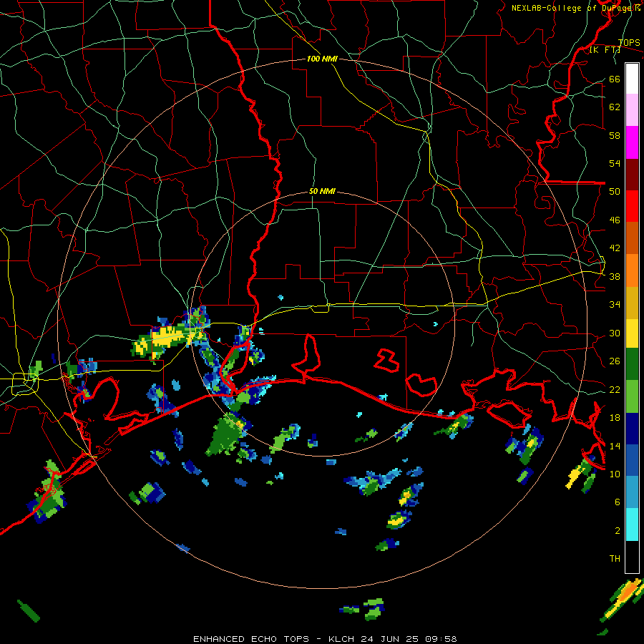Click the legend value label '30'
Screen dimensions: 644x644
615,333
